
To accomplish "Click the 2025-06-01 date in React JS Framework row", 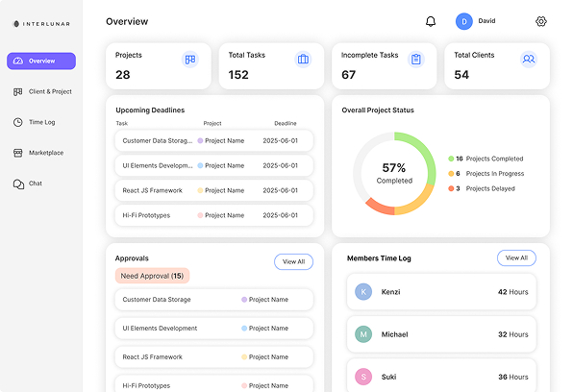I will point(281,190).
